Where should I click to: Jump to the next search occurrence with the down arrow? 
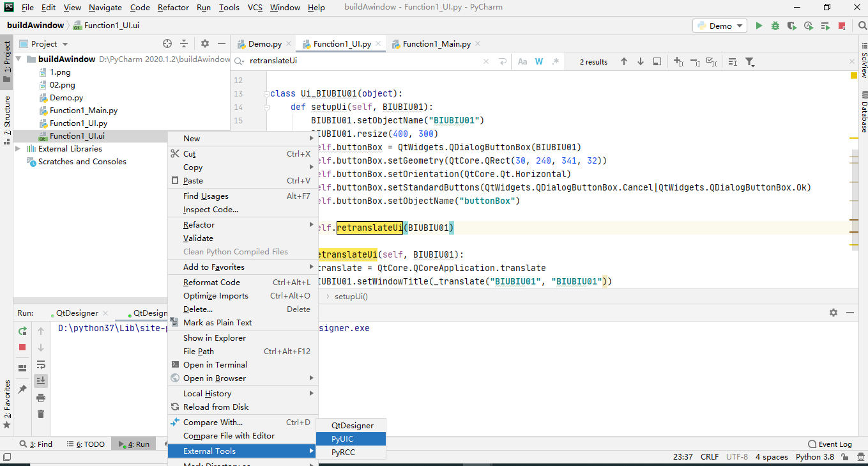click(x=641, y=61)
